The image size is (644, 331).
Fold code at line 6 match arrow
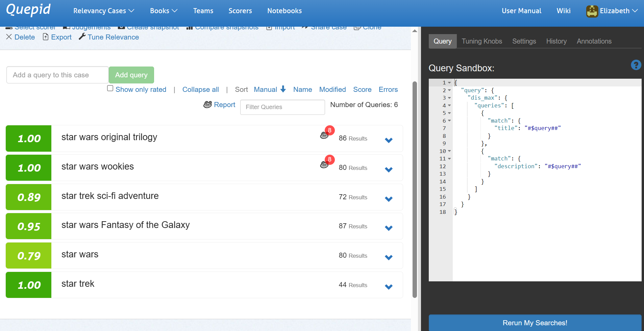click(x=449, y=121)
